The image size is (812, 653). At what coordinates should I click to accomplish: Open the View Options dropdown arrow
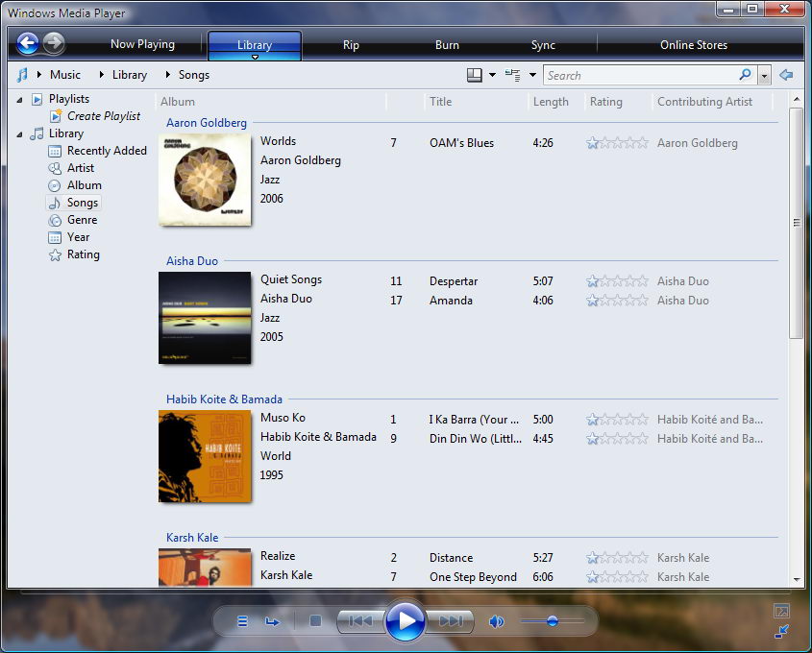(x=532, y=75)
